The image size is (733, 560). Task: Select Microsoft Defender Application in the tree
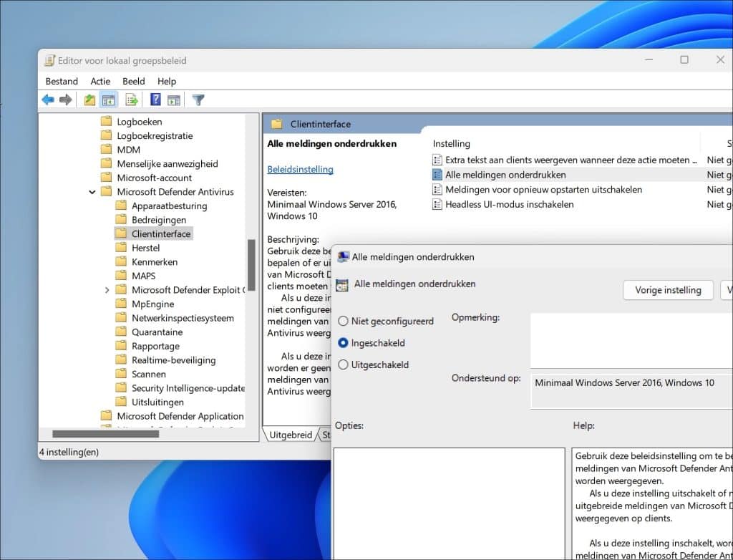pyautogui.click(x=180, y=416)
